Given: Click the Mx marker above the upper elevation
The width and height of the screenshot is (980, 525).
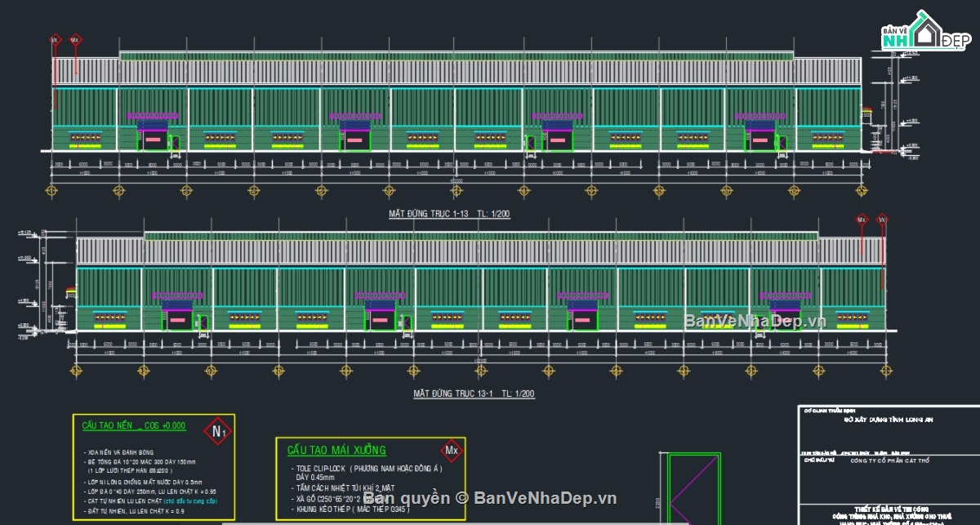Looking at the screenshot, I should (75, 39).
